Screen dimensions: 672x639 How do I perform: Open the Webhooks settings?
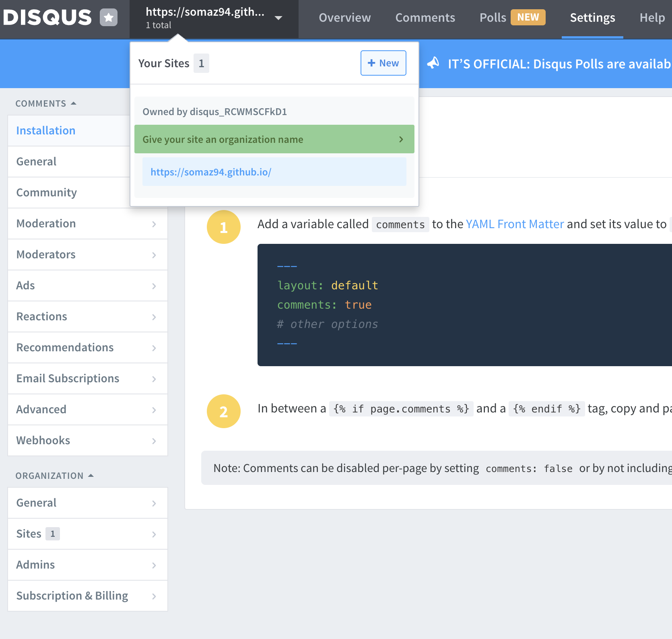[x=88, y=441]
